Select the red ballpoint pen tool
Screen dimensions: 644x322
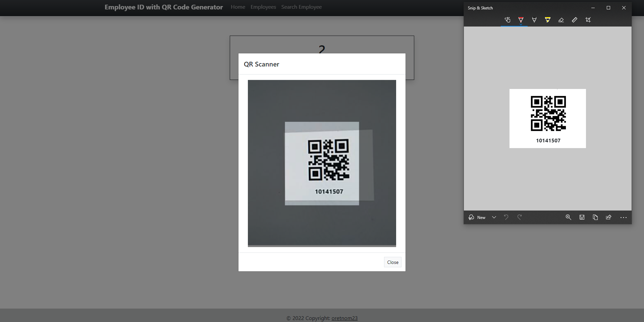[521, 20]
